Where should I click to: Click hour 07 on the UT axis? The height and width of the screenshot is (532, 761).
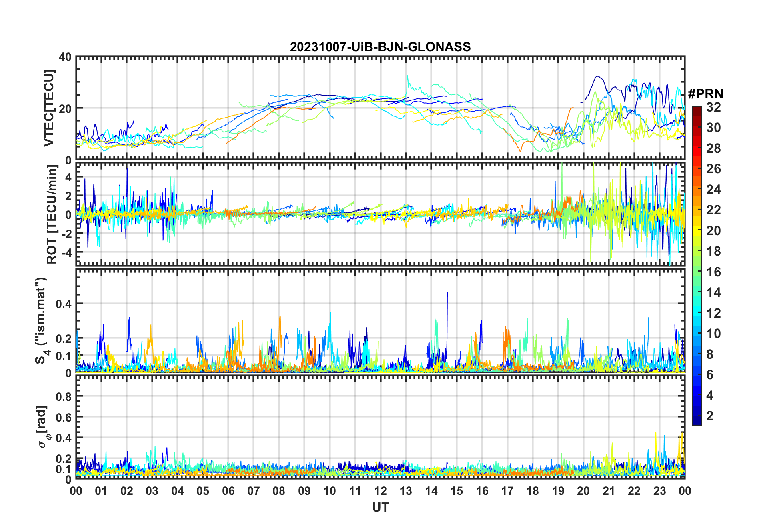254,491
